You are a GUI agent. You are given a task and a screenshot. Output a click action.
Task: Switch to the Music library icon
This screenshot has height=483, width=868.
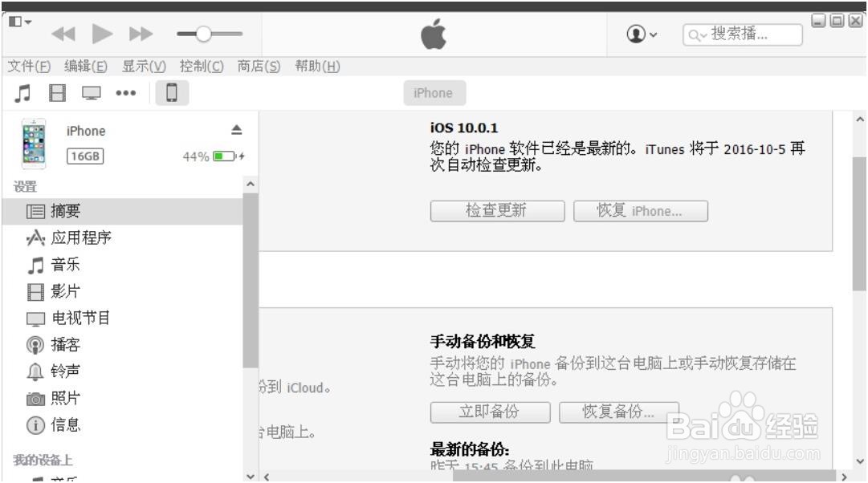(x=22, y=93)
